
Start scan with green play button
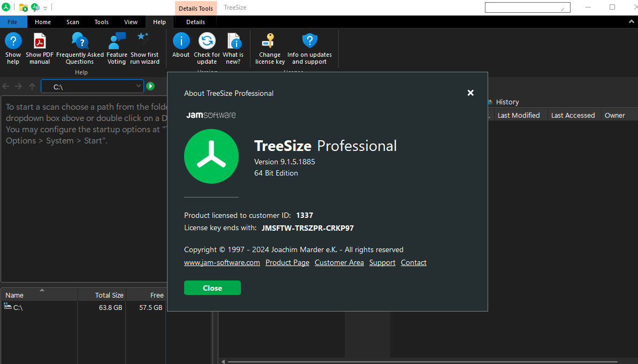(150, 86)
